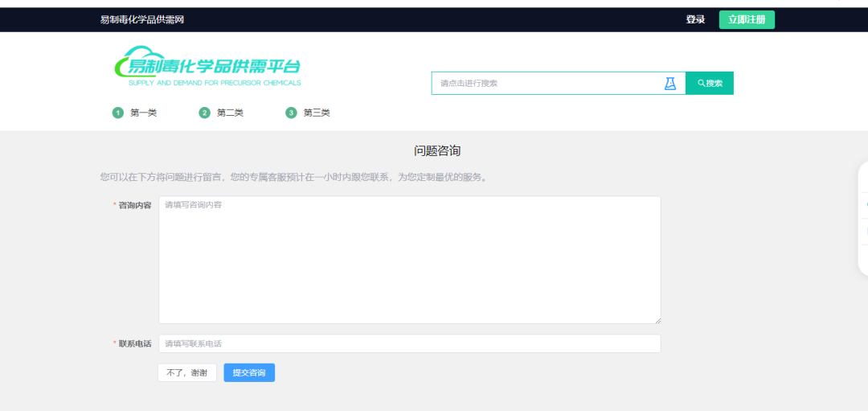Click 登录 to log in
Viewport: 868px width, 411px height.
point(695,20)
